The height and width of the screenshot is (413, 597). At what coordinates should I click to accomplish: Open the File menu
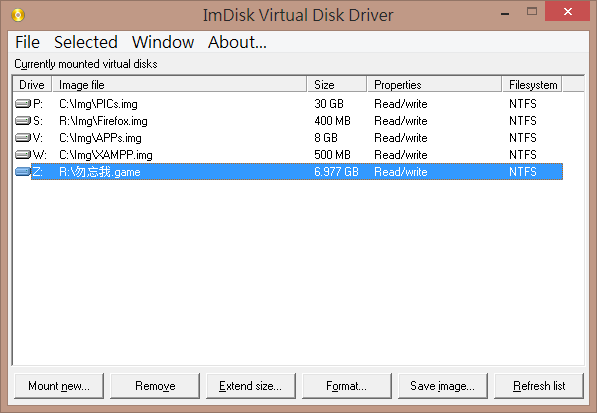tap(27, 42)
